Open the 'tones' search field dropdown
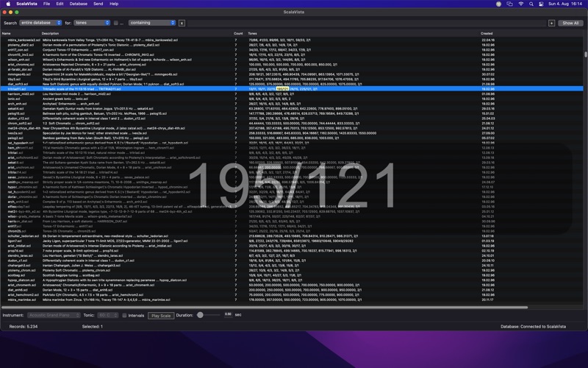588x368 pixels. [x=92, y=23]
